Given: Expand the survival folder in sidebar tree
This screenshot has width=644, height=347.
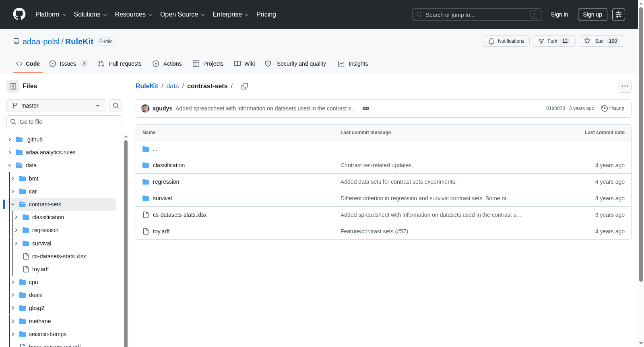Looking at the screenshot, I should click(16, 243).
